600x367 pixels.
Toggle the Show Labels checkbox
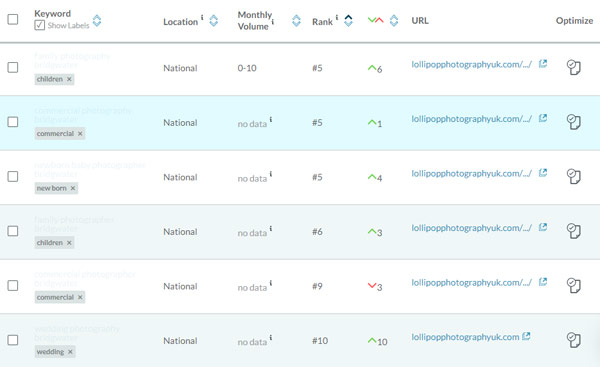pos(39,25)
